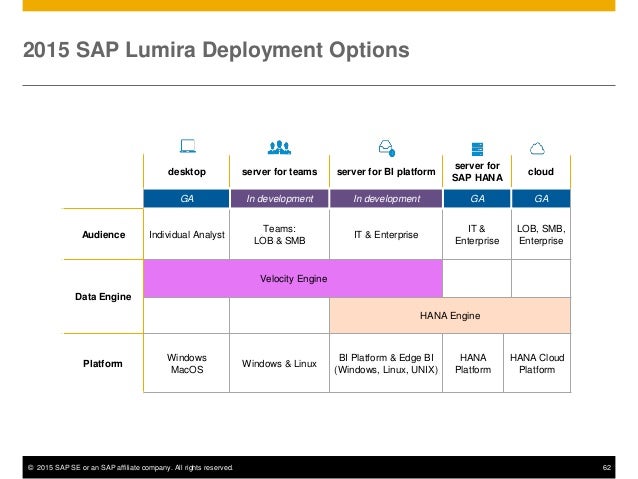The width and height of the screenshot is (638, 479).
Task: Click 'IT & Enterprise' under server for BI platform
Action: [386, 235]
